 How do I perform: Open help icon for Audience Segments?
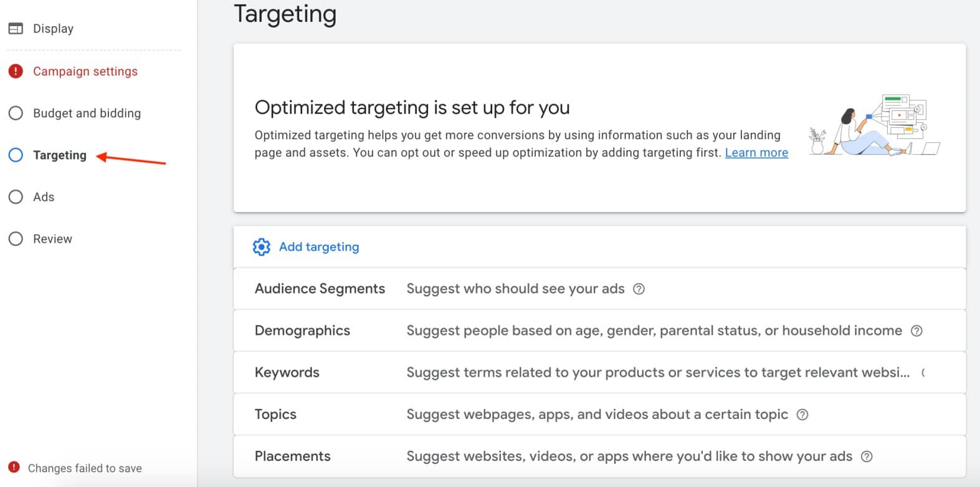click(639, 289)
